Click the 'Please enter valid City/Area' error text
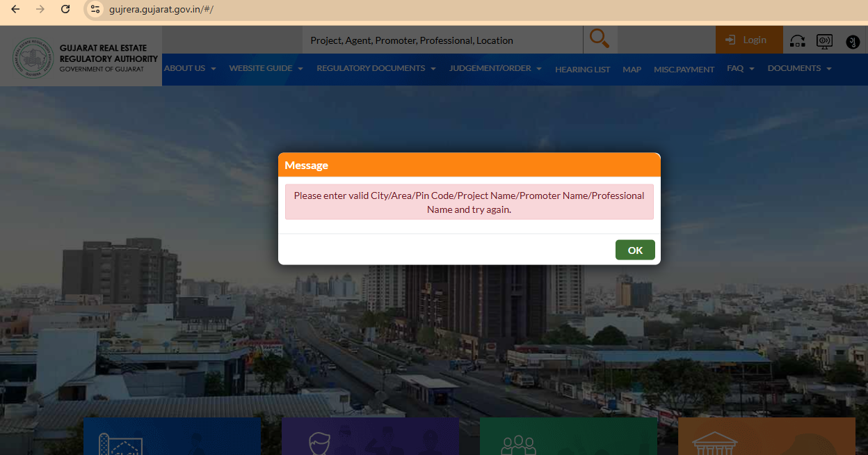868x455 pixels. point(469,202)
